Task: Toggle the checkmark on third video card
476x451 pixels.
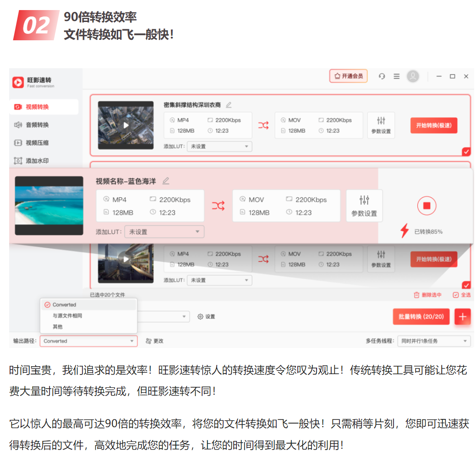Action: [466, 285]
